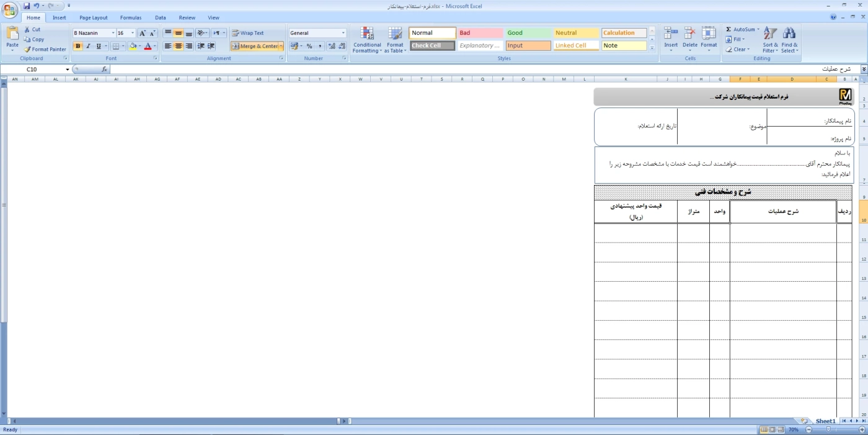
Task: Open Excel Help question mark icon
Action: pyautogui.click(x=834, y=17)
